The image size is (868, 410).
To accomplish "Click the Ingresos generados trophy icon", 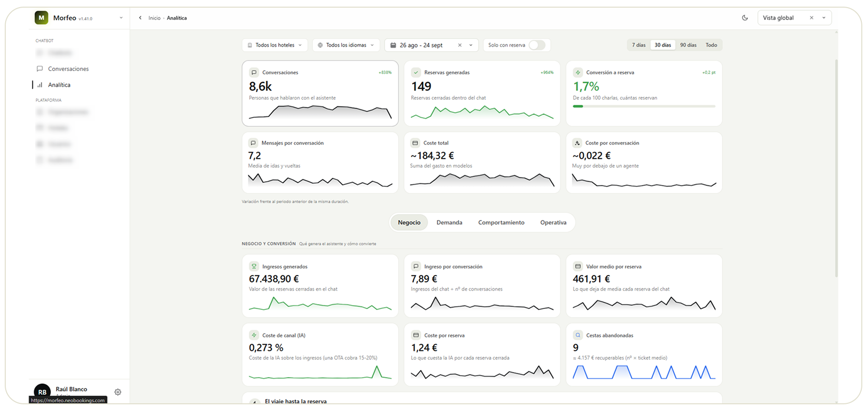I will (254, 266).
